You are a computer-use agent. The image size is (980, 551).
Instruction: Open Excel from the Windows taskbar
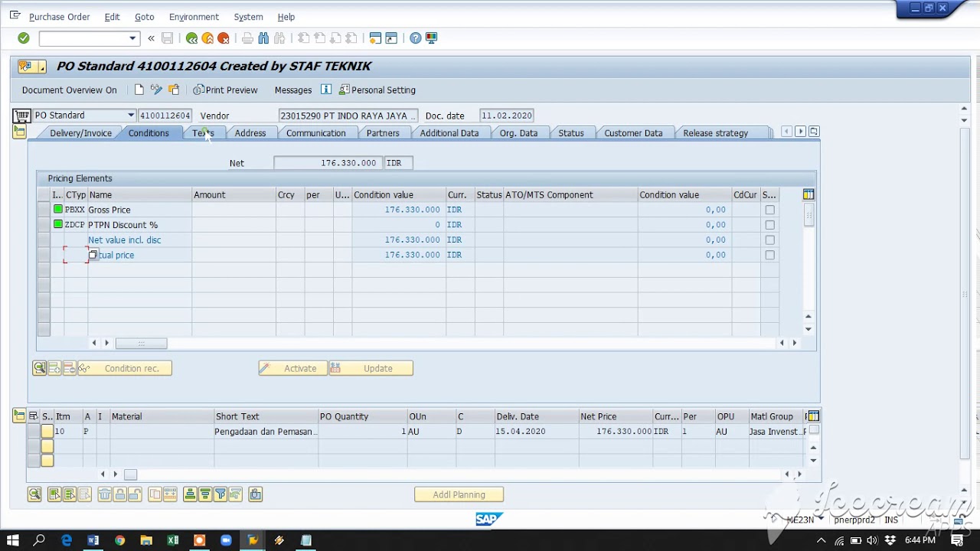pos(173,540)
